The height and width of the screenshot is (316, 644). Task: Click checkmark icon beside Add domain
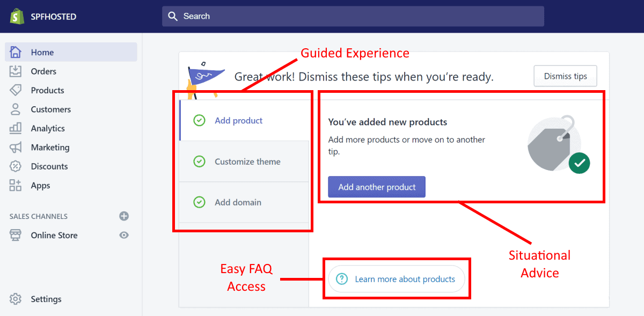click(x=199, y=202)
